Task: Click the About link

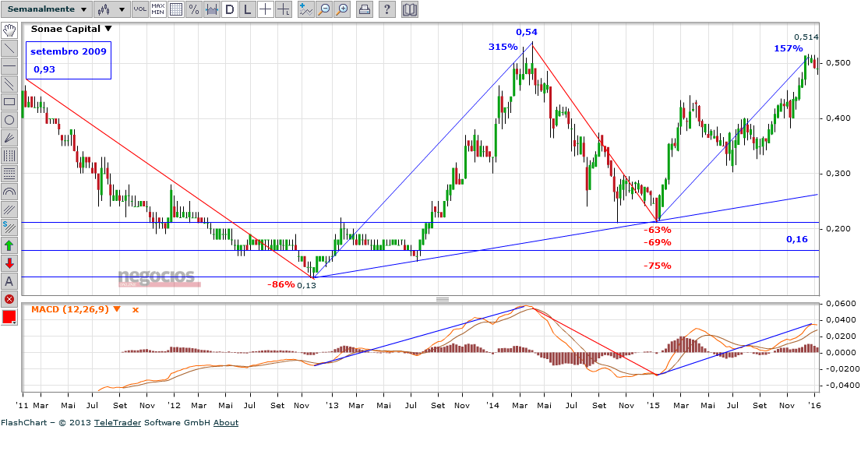Action: click(x=226, y=423)
